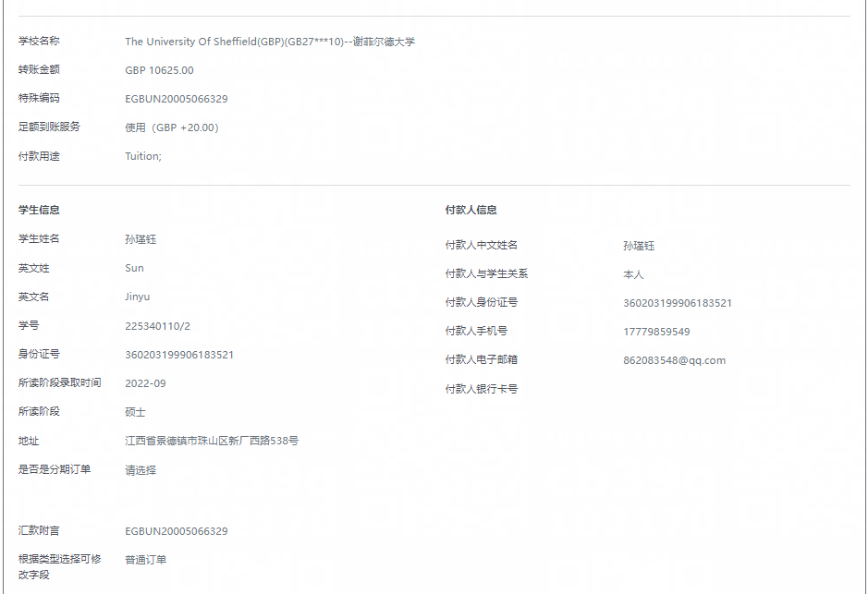
Task: Click the payment purpose Tuition value
Action: point(143,156)
